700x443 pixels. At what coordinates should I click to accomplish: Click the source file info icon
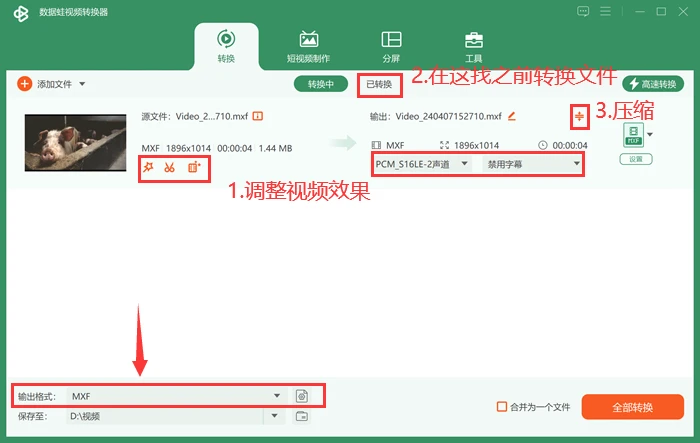tap(258, 116)
